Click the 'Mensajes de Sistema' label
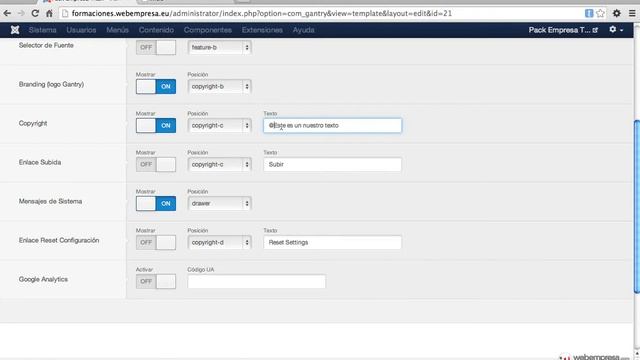The height and width of the screenshot is (360, 640). (x=50, y=201)
